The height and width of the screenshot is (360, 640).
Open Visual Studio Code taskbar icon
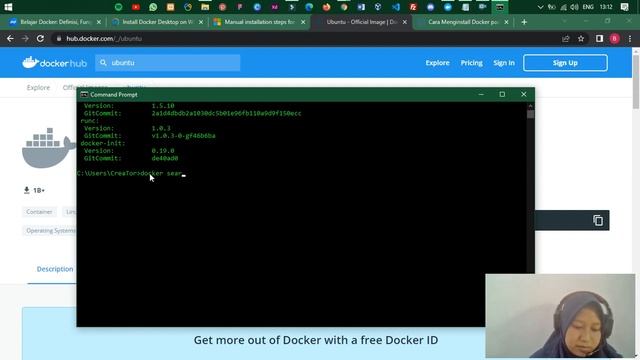[396, 7]
